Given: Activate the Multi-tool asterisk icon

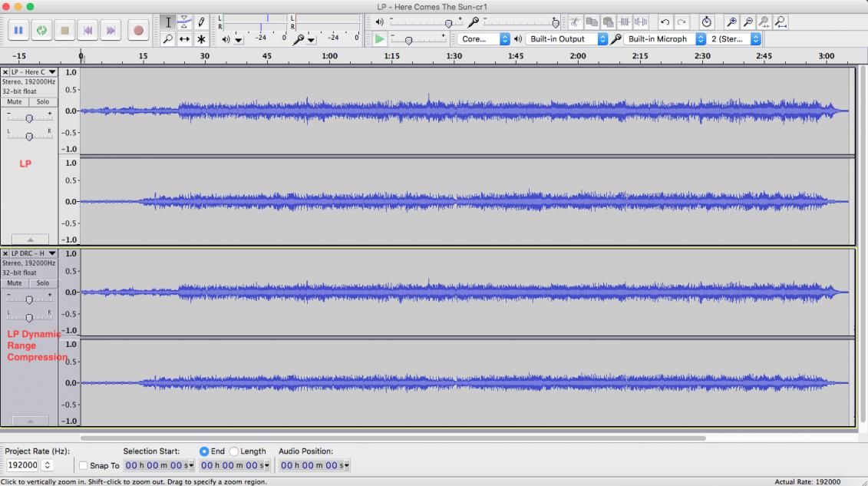Looking at the screenshot, I should (201, 39).
